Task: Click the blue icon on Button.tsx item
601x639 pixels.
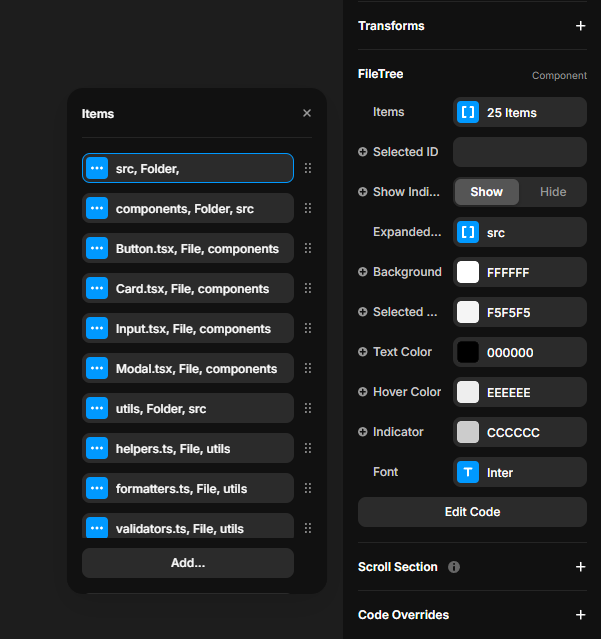Action: pos(97,249)
